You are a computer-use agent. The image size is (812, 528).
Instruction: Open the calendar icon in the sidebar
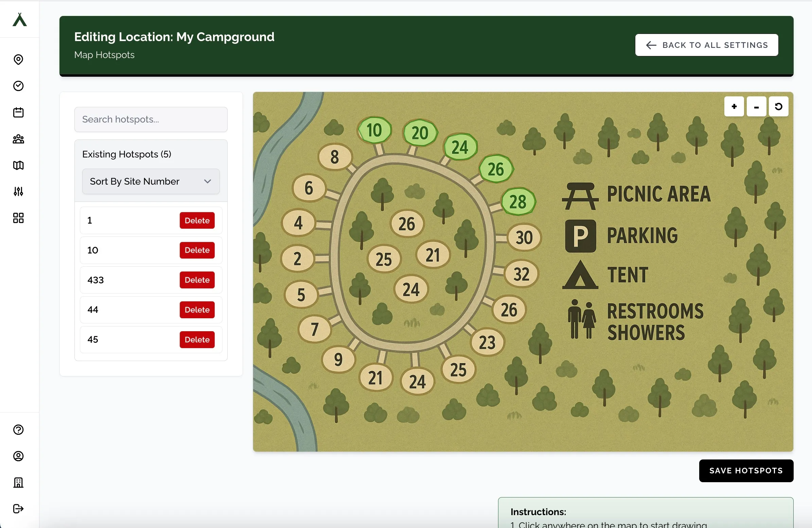18,112
